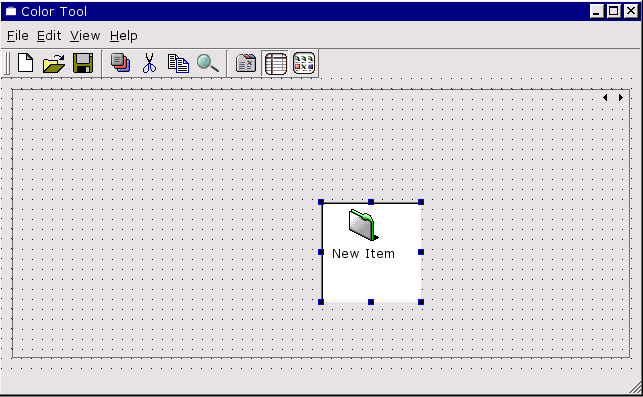The image size is (643, 397).
Task: Save using the floppy disk icon
Action: [83, 63]
